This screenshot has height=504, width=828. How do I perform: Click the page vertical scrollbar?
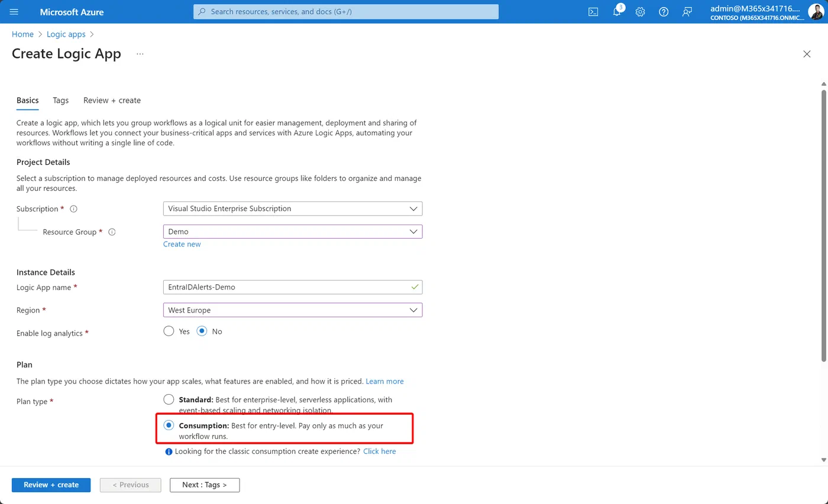pyautogui.click(x=823, y=225)
